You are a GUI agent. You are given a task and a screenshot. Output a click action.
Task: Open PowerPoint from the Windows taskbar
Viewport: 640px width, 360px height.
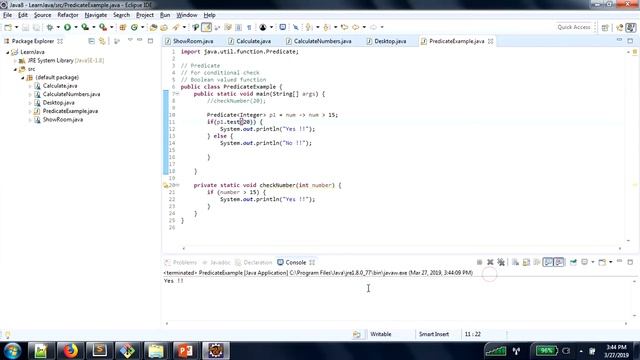pyautogui.click(x=185, y=351)
